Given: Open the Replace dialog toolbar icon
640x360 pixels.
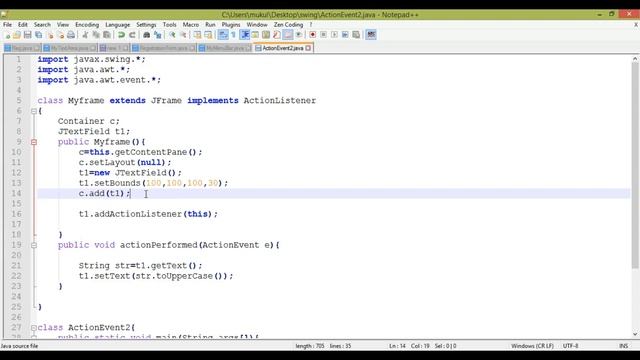Looking at the screenshot, I should point(158,35).
